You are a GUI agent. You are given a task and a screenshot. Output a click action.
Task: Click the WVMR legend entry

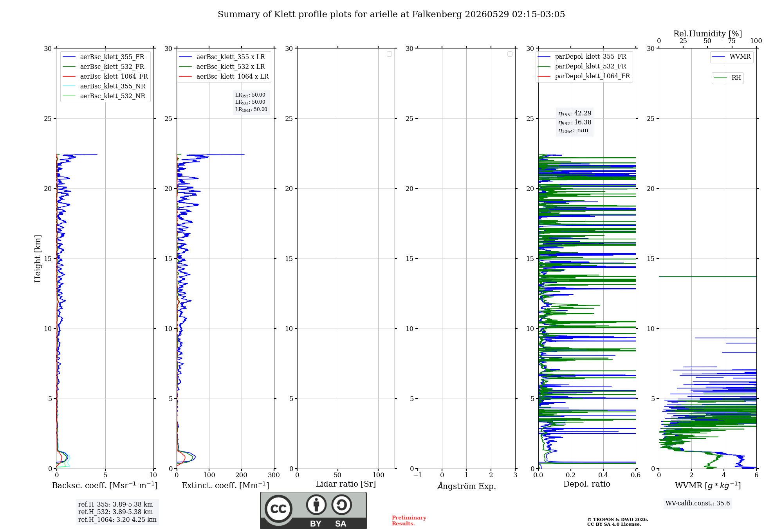pos(731,57)
